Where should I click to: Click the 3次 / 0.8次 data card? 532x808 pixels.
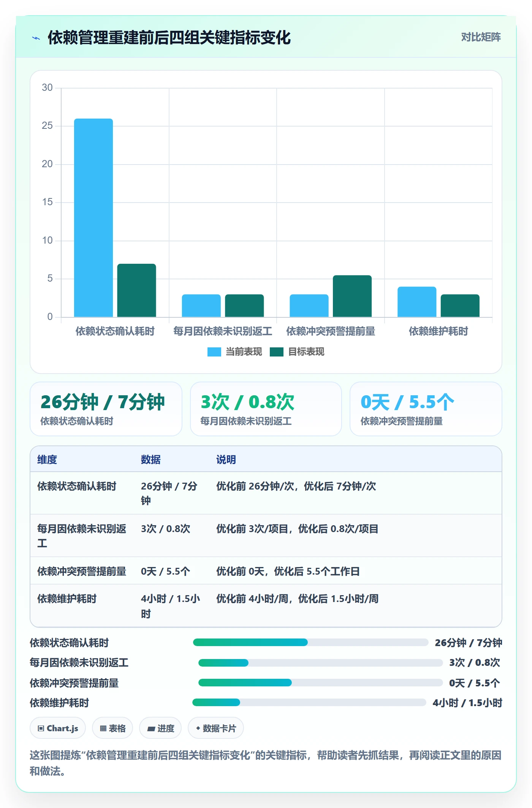tap(266, 409)
